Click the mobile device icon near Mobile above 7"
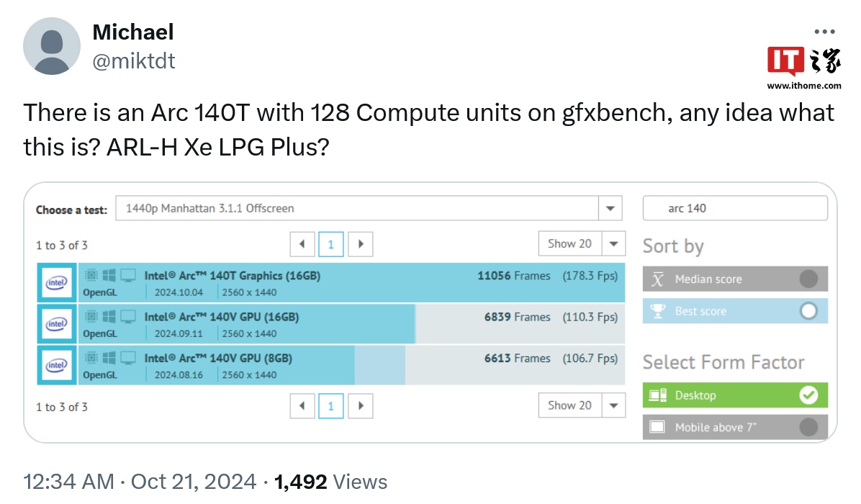This screenshot has width=861, height=504. [x=658, y=426]
